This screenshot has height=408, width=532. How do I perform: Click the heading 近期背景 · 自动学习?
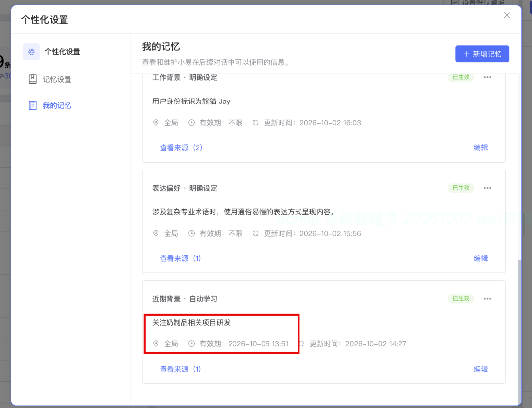pos(185,299)
